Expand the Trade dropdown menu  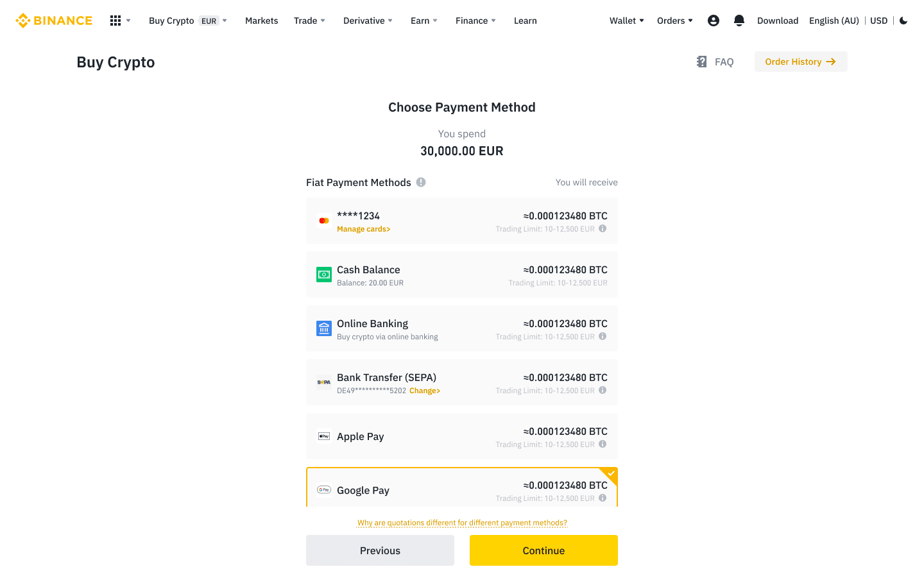coord(310,21)
